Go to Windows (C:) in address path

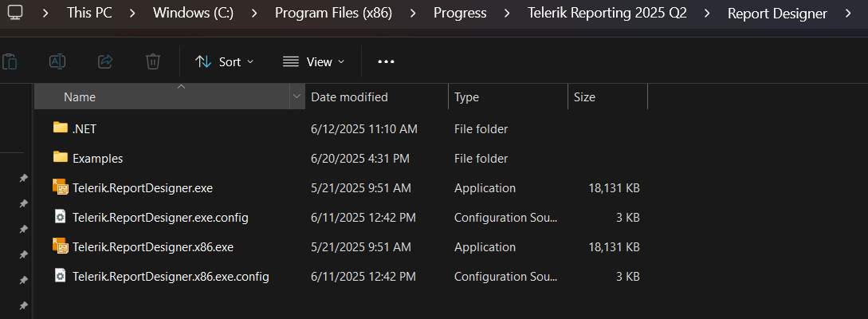[193, 14]
